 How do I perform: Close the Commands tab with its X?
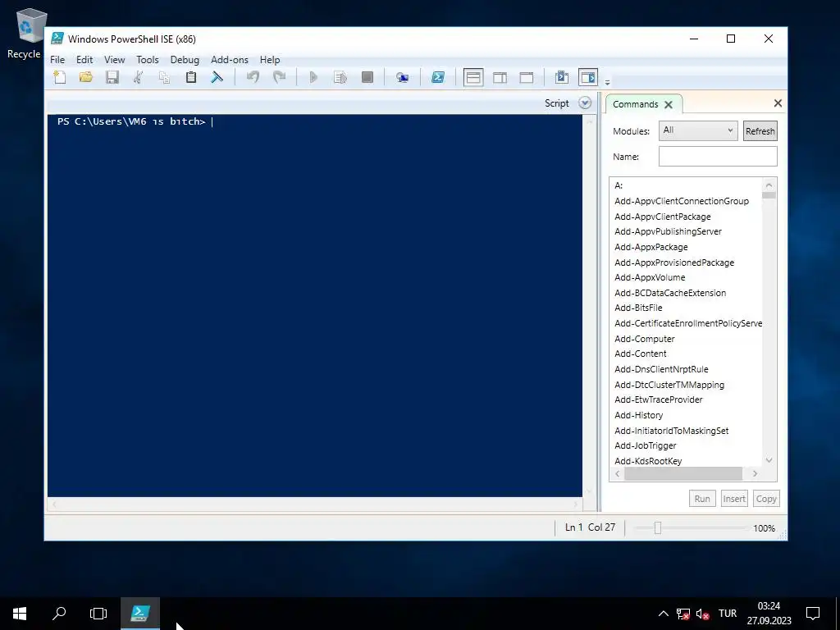pos(669,104)
